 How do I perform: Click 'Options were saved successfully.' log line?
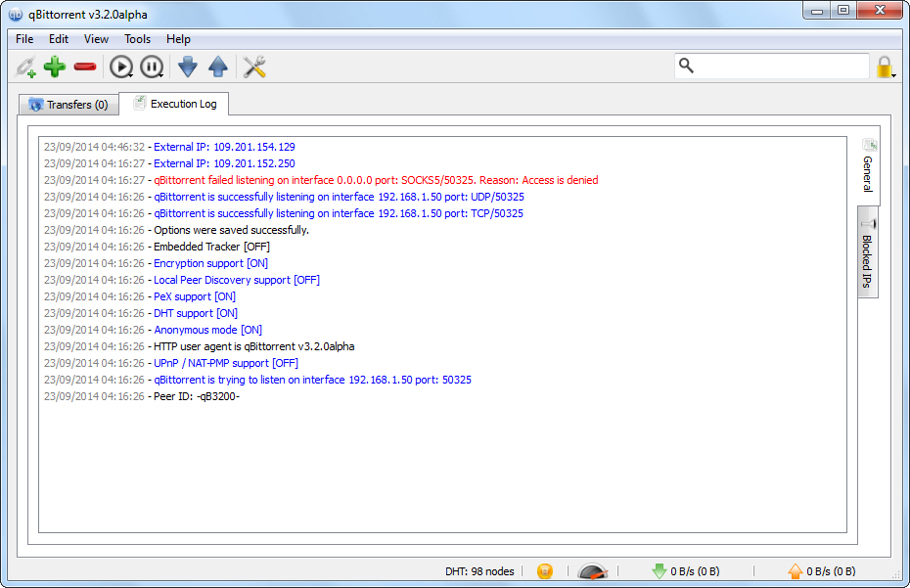176,231
